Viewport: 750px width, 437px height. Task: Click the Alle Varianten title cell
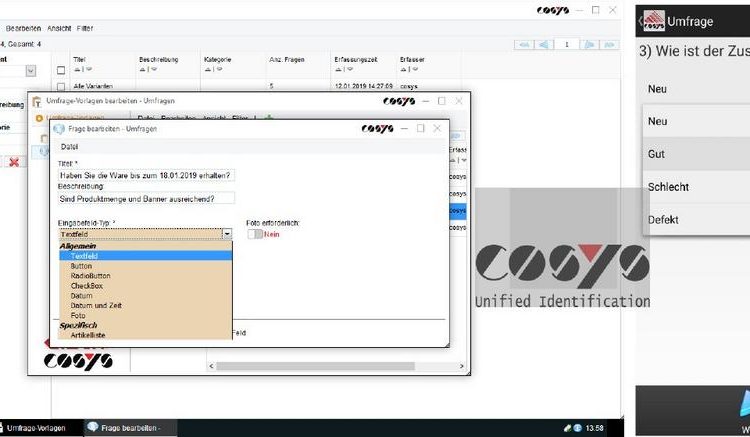coord(93,87)
